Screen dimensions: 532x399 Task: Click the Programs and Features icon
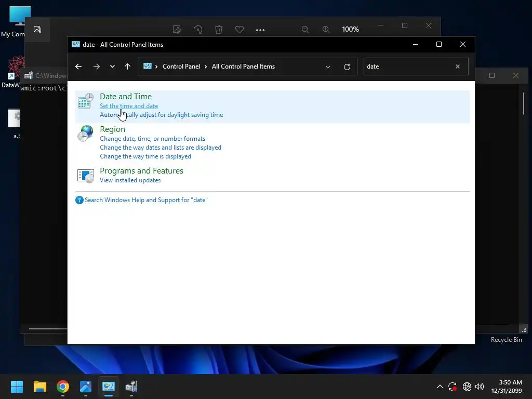[x=86, y=176]
